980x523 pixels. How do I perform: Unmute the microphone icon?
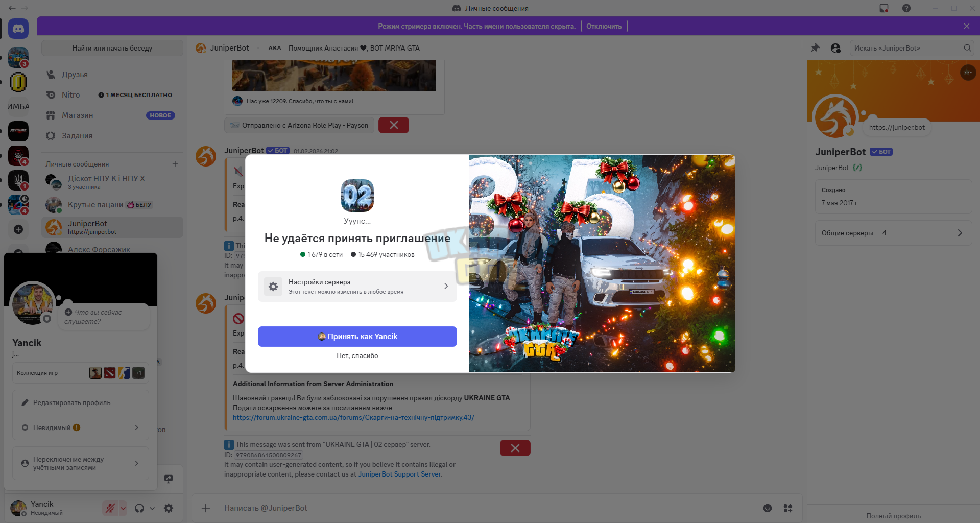pos(110,508)
